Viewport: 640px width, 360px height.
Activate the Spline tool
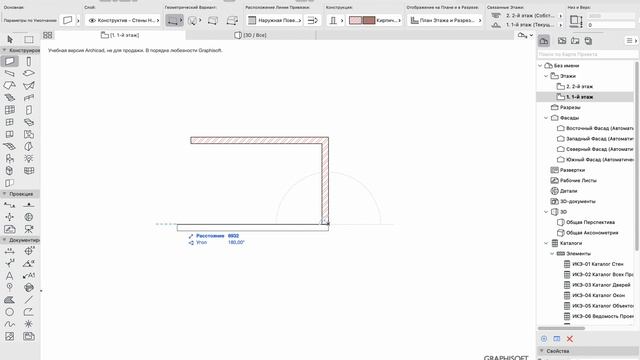coord(10,324)
